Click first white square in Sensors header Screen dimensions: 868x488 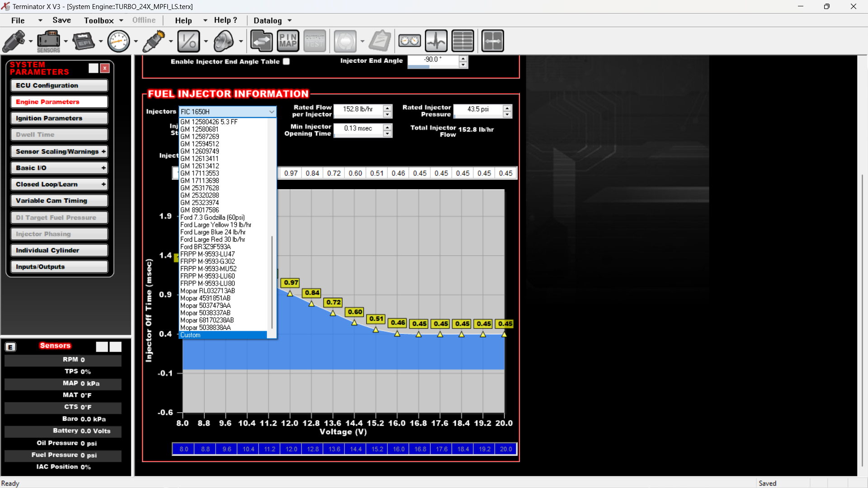[102, 347]
